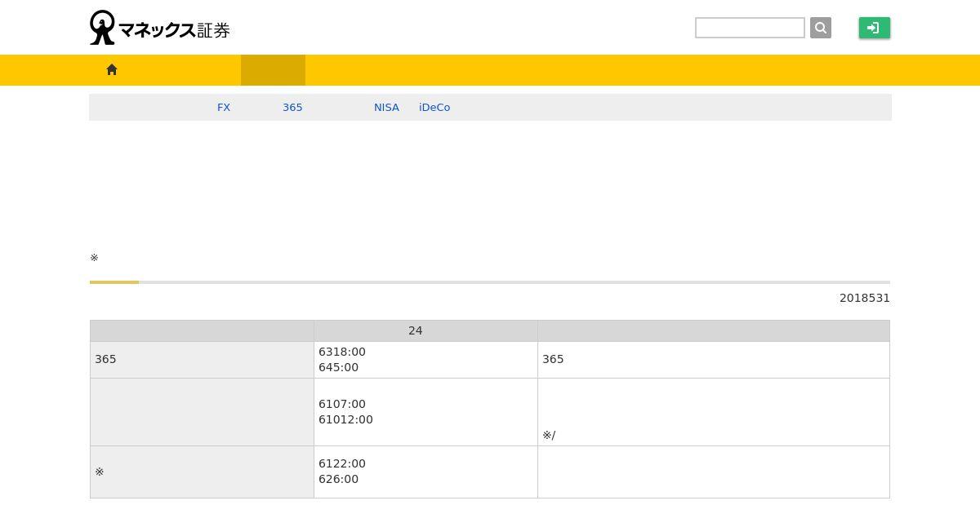Open the 365 submenu link
This screenshot has height=514, width=980.
point(292,108)
